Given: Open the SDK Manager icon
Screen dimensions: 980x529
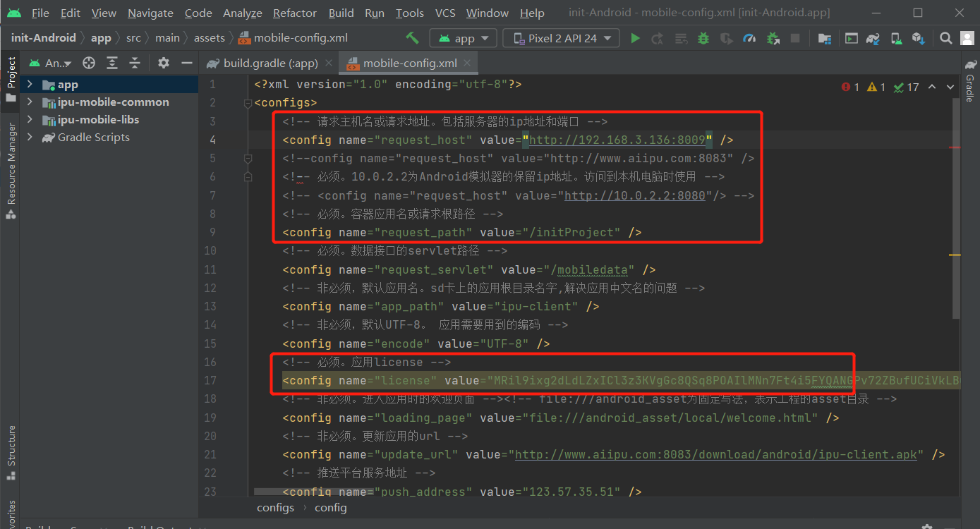Looking at the screenshot, I should coord(917,38).
